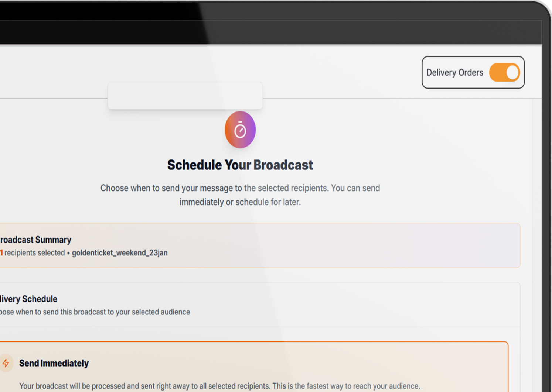The width and height of the screenshot is (552, 392).
Task: Click the Delivery Orders label text
Action: tap(454, 72)
